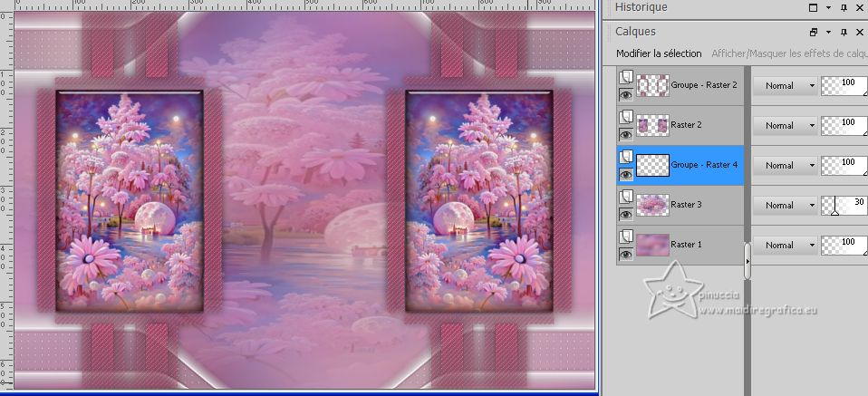Open the Calques palette options arrow menu

click(828, 32)
